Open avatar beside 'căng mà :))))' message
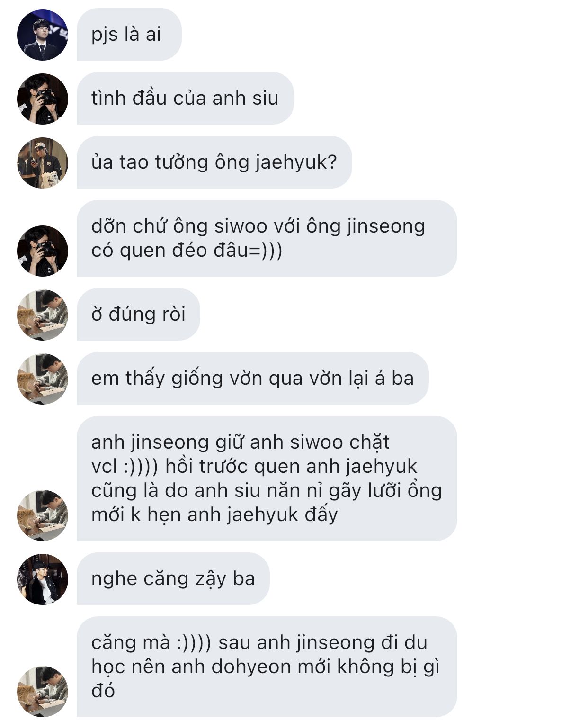 point(43,691)
